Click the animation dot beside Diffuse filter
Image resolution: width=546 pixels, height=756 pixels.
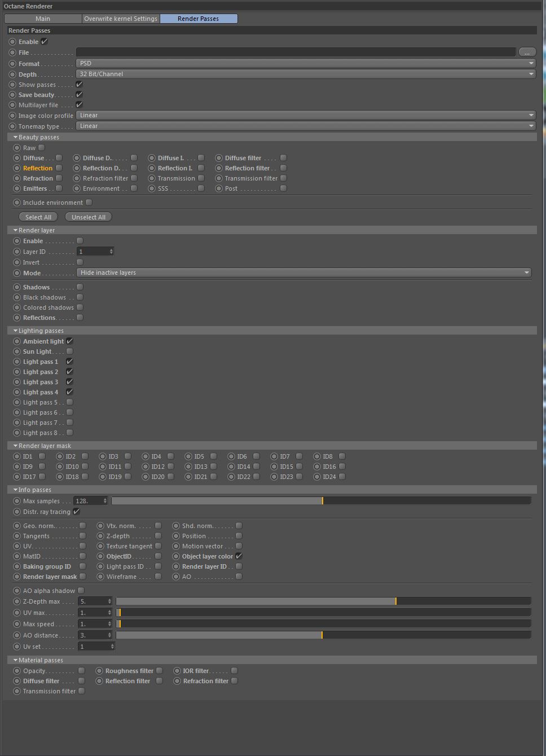pos(219,158)
